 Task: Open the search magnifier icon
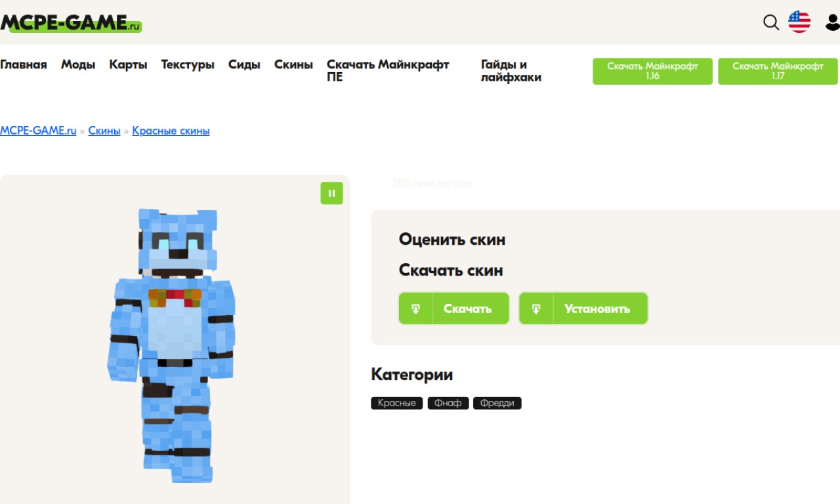pos(771,22)
